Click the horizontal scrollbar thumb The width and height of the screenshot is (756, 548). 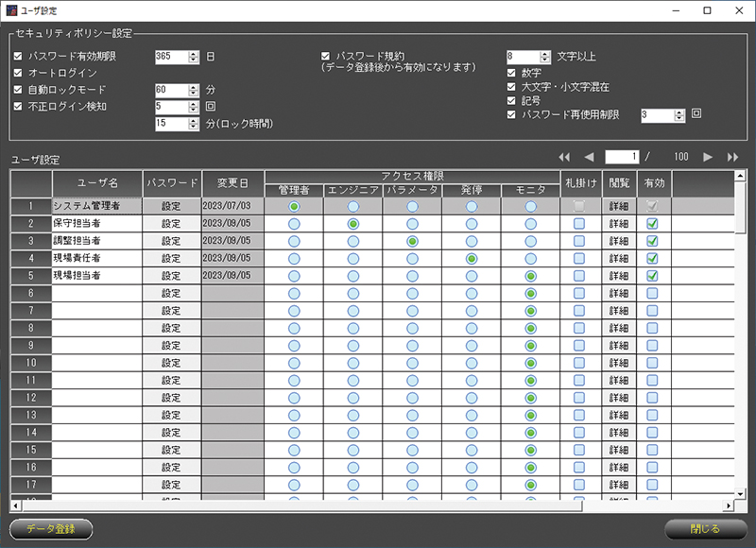tap(301, 505)
